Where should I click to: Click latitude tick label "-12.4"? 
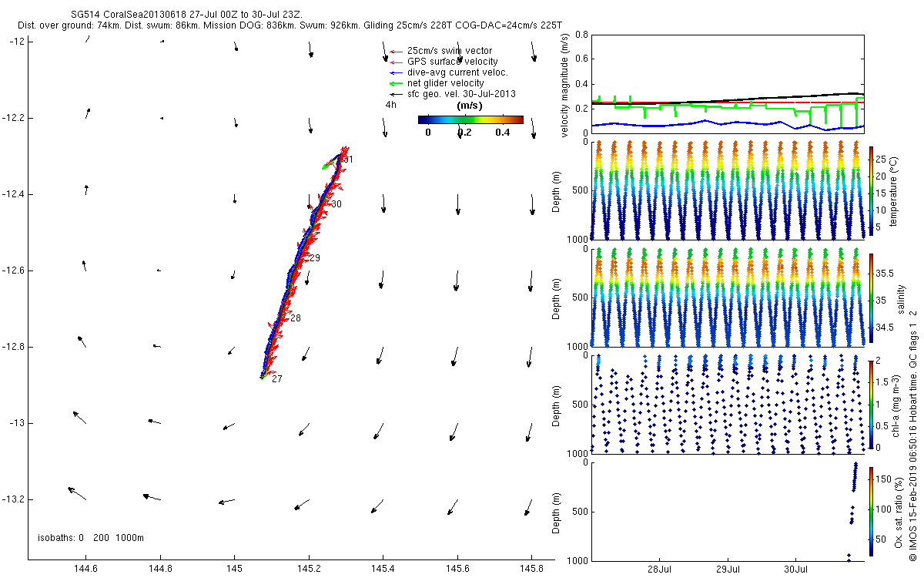point(15,194)
